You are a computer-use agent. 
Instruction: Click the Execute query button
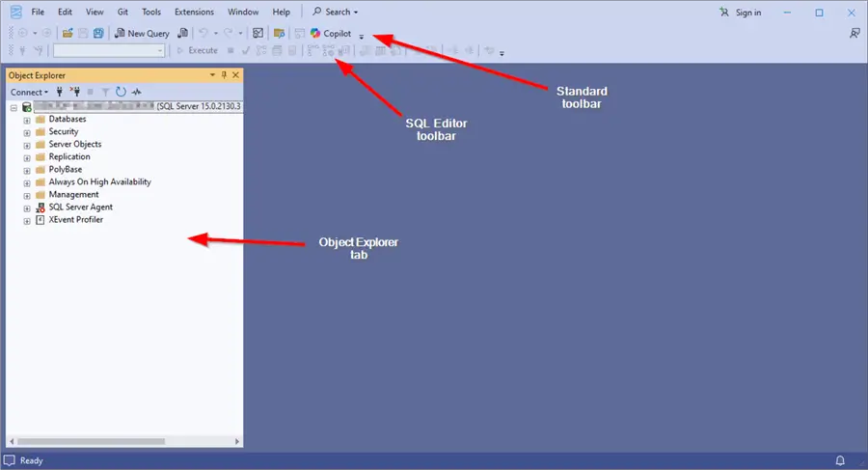pyautogui.click(x=197, y=50)
